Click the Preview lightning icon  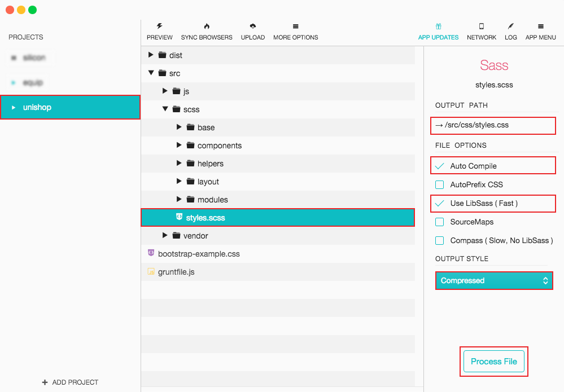click(x=159, y=27)
